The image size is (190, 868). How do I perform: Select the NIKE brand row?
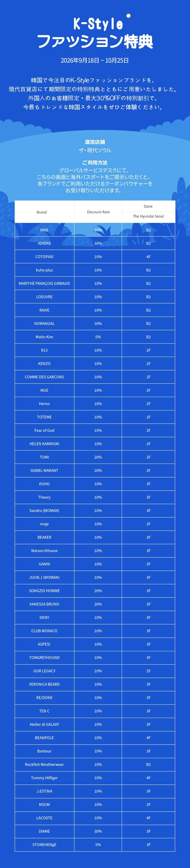coord(95,230)
